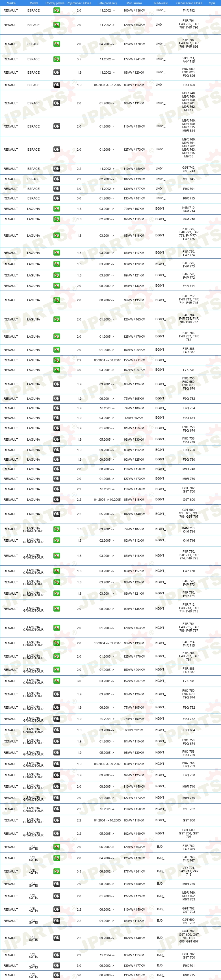This screenshot has width=221, height=980.
Task: Click the Rodzaj paliwa column header
Action: 55,3
